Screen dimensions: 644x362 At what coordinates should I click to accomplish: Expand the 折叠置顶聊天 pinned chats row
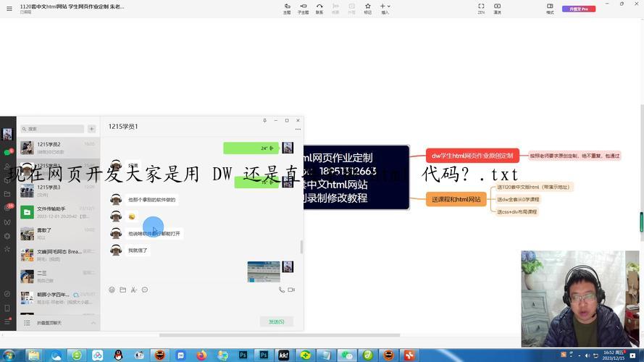coord(59,323)
